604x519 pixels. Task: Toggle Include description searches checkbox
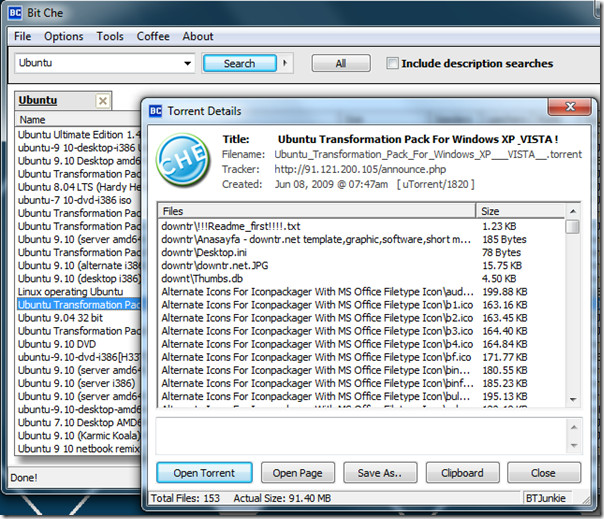[392, 63]
